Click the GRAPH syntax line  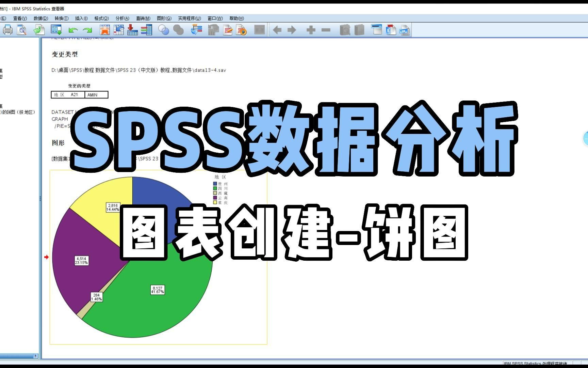pyautogui.click(x=60, y=119)
